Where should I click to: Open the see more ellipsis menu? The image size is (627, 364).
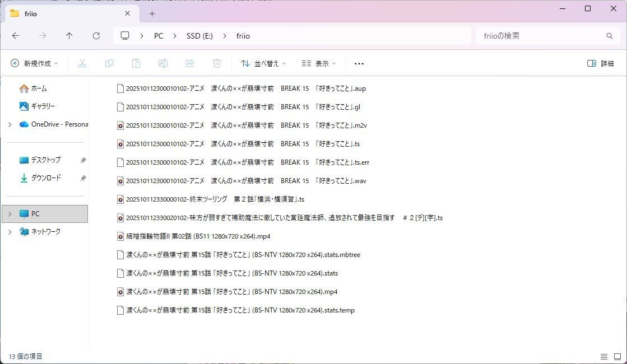[359, 64]
